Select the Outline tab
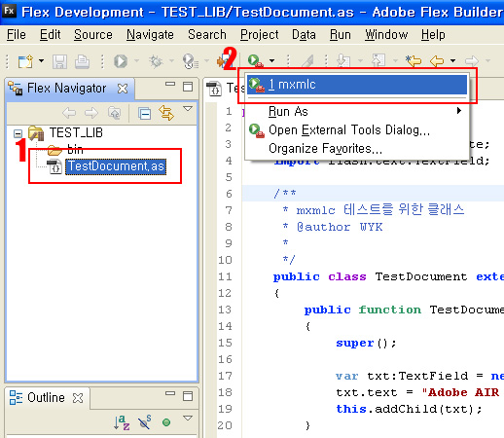504x438 pixels. (x=46, y=397)
